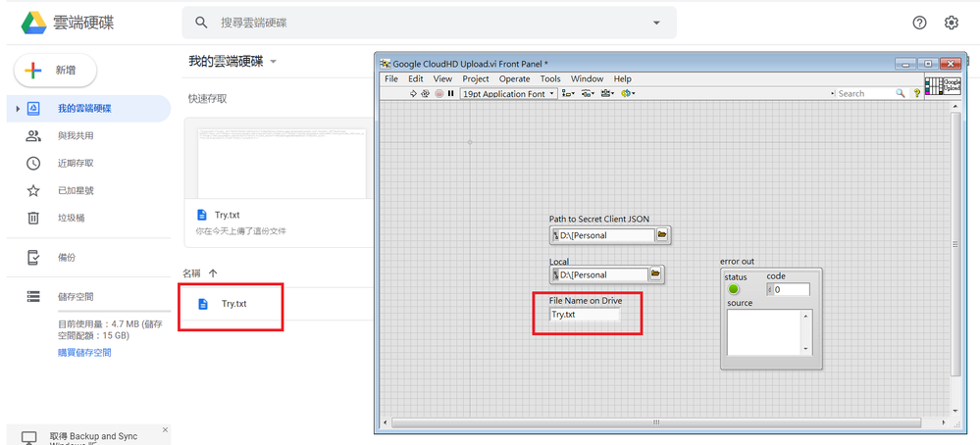Click the Run arrow in LabVIEW toolbar
Image resolution: width=980 pixels, height=445 pixels.
(x=413, y=94)
